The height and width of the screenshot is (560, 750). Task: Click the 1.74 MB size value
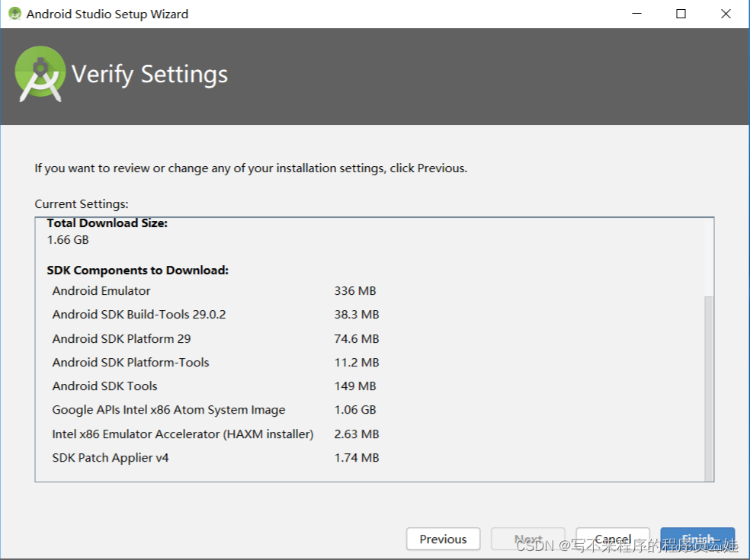(x=357, y=458)
